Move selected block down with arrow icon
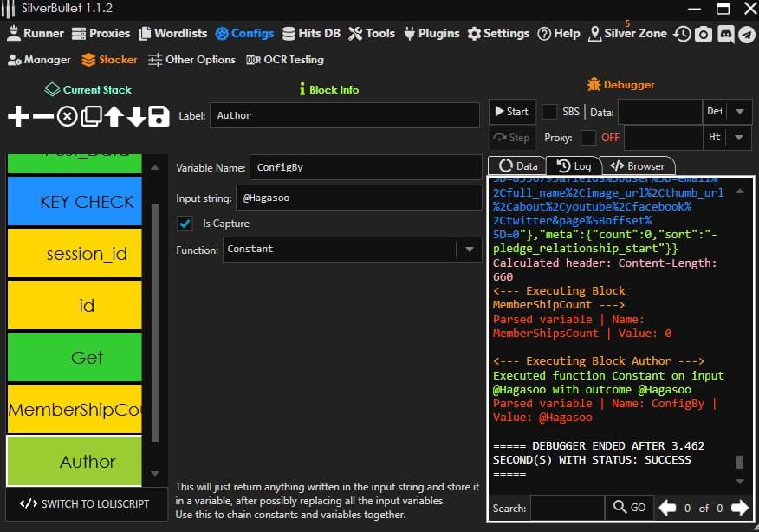Image resolution: width=759 pixels, height=532 pixels. tap(136, 116)
